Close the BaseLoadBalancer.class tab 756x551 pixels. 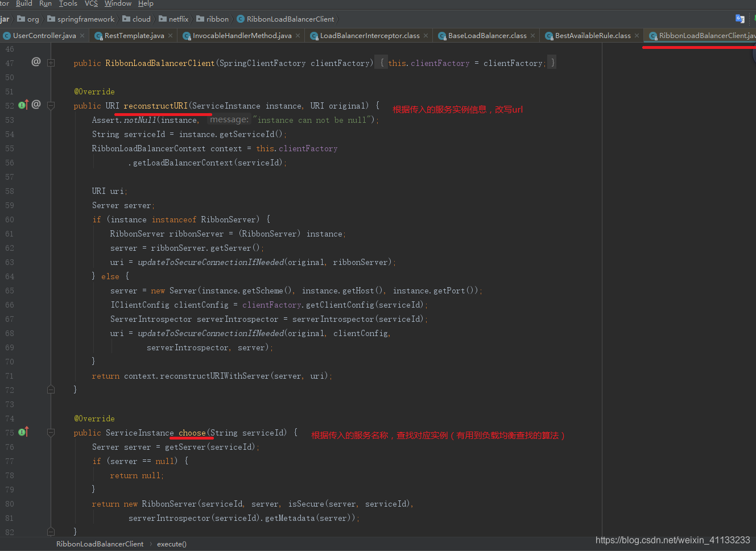pos(532,35)
